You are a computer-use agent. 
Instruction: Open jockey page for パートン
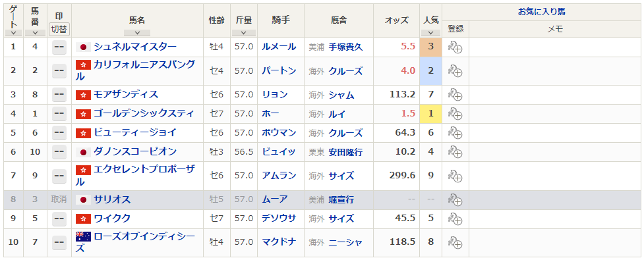(x=279, y=71)
